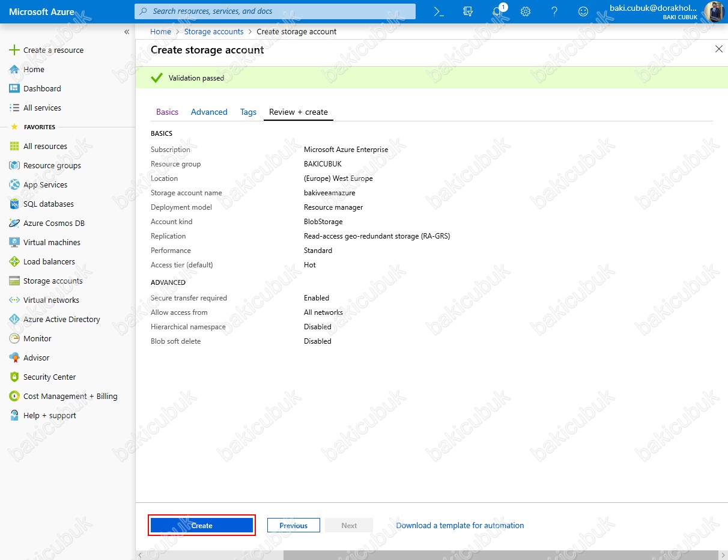Click the Enabled secure transfer value
The width and height of the screenshot is (728, 560).
click(x=317, y=298)
